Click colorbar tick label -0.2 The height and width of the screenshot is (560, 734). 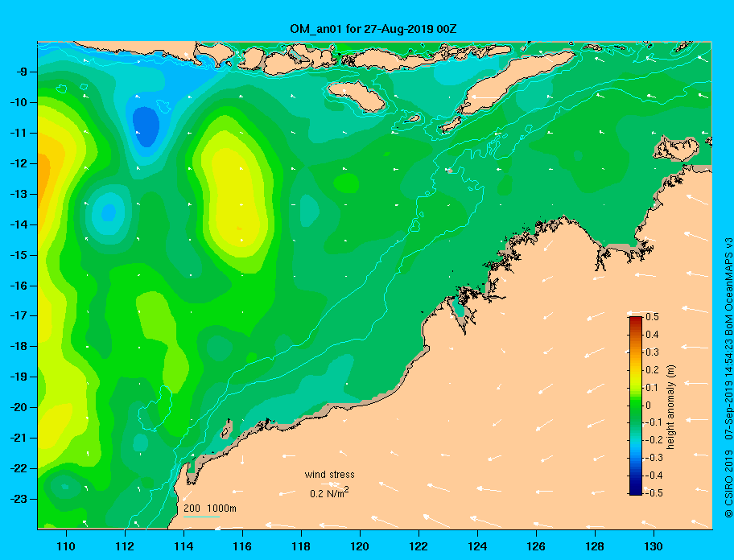tap(654, 440)
